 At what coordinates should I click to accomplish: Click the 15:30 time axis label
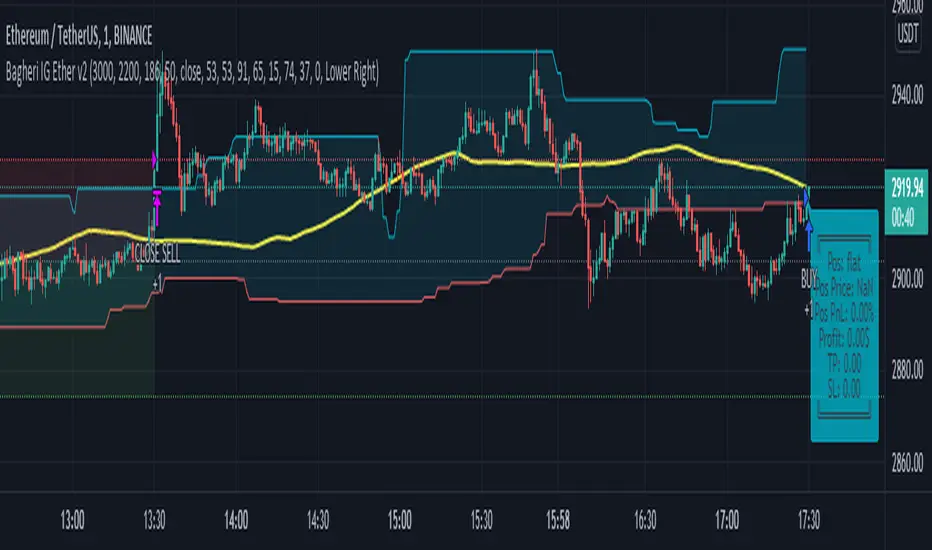tap(481, 520)
